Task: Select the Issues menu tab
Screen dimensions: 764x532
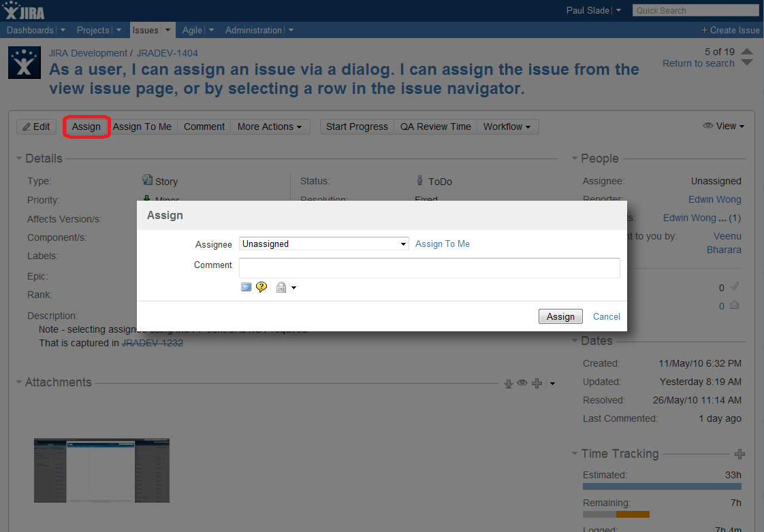Action: pos(146,30)
